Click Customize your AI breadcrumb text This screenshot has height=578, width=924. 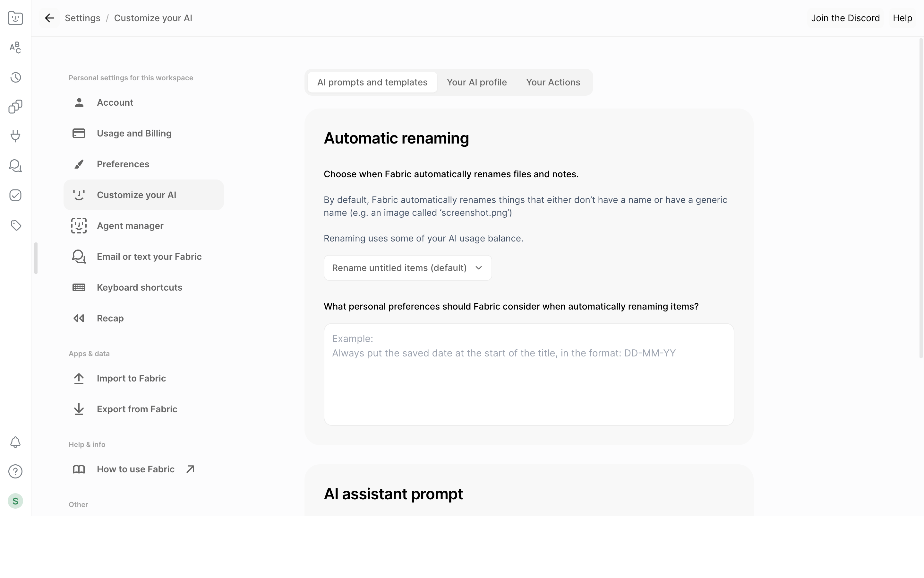click(x=153, y=18)
